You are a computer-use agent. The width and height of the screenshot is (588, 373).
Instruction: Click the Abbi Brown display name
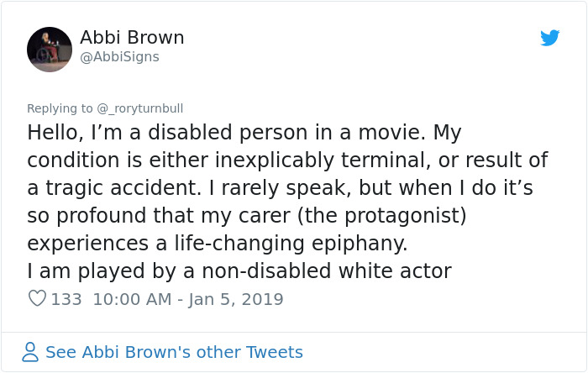point(132,38)
